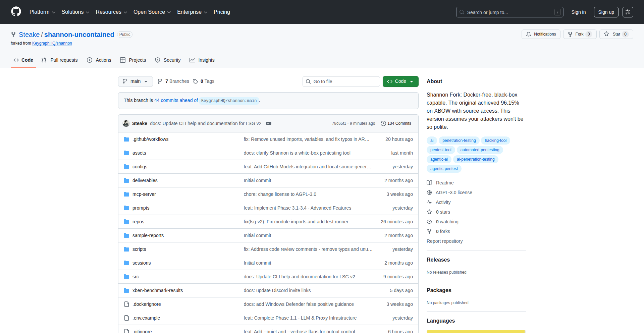Image resolution: width=644 pixels, height=333 pixels.
Task: Click the commit message ellipsis icon
Action: pyautogui.click(x=269, y=123)
